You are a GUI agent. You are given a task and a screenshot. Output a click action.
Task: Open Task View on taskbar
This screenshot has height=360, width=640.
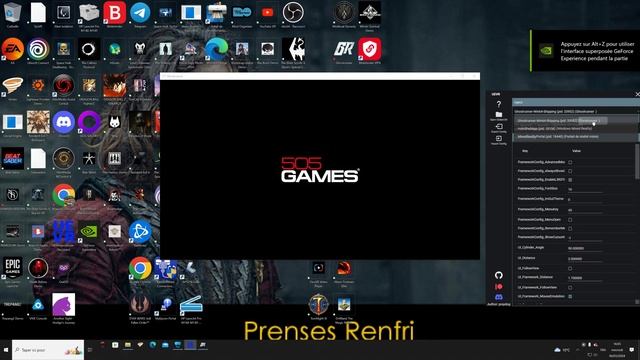(90, 350)
